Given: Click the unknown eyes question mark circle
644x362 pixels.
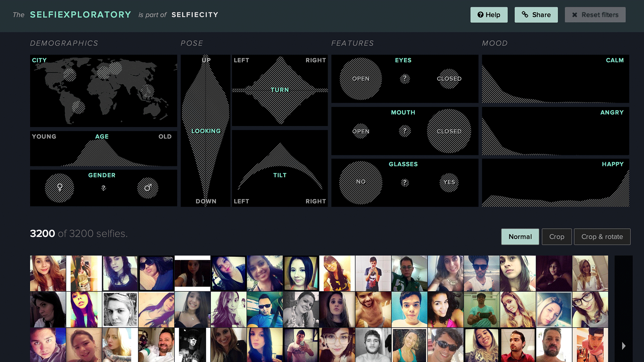Looking at the screenshot, I should (x=405, y=79).
